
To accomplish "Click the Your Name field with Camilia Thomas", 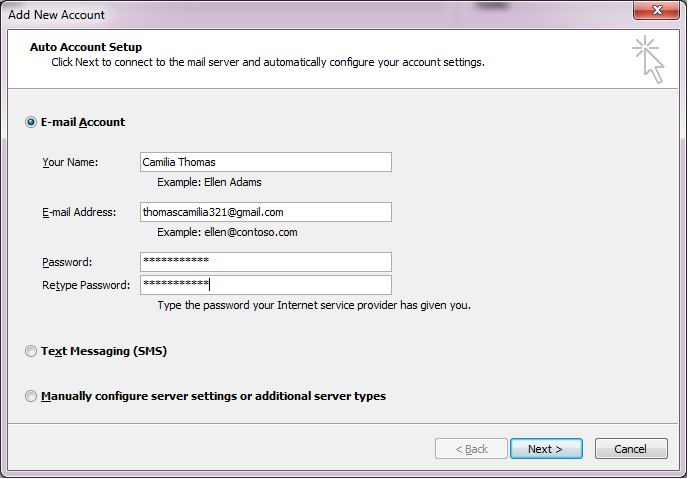I will click(265, 162).
